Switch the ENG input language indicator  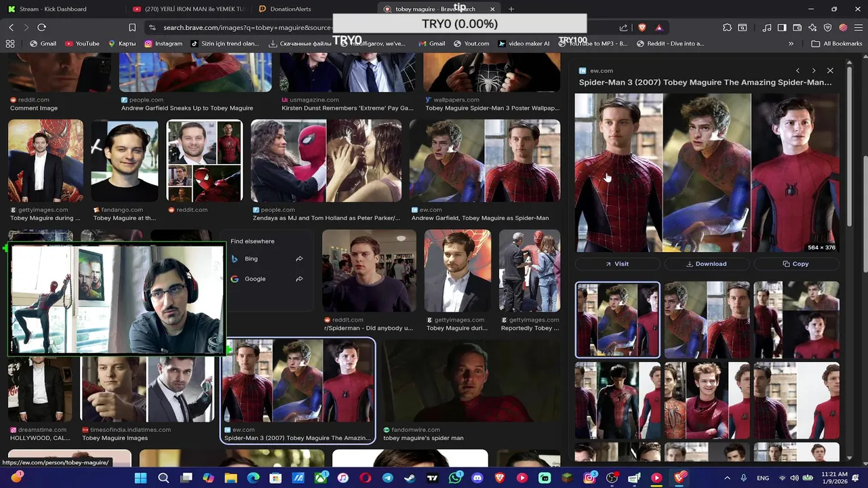[x=763, y=478]
